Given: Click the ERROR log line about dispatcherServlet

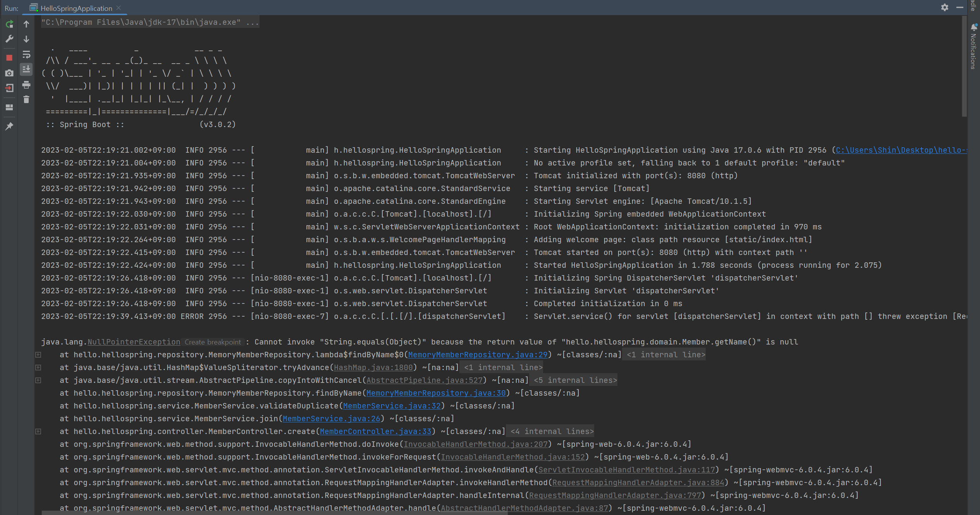Looking at the screenshot, I should (504, 316).
